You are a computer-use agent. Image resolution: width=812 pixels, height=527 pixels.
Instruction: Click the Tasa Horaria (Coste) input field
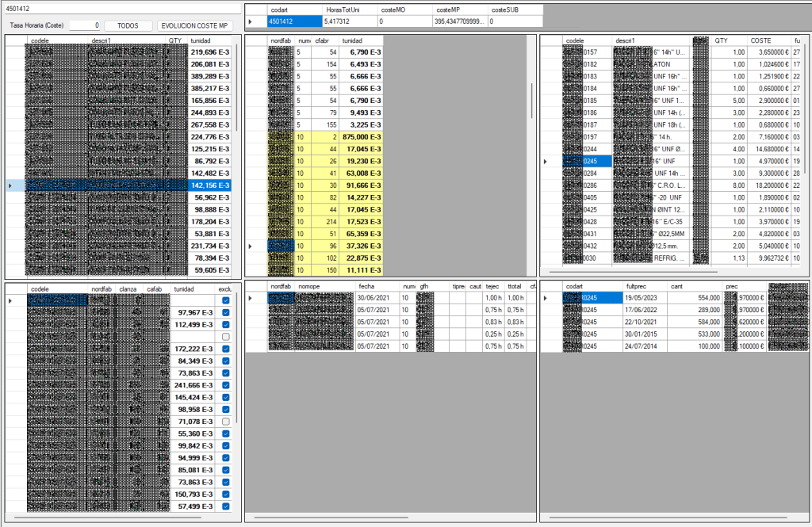85,25
